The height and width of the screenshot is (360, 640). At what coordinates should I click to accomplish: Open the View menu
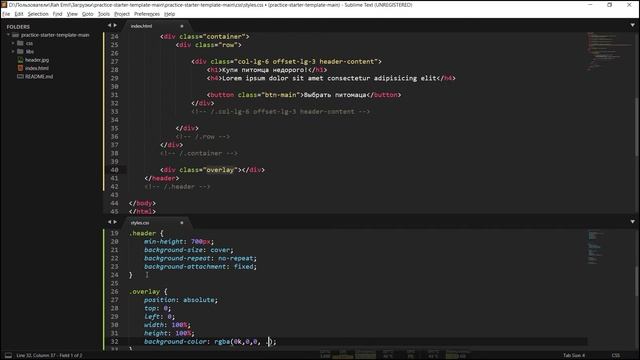point(72,14)
